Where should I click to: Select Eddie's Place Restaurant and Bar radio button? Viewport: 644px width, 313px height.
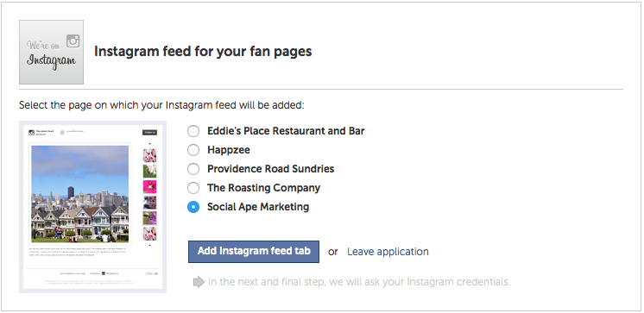[x=193, y=131]
